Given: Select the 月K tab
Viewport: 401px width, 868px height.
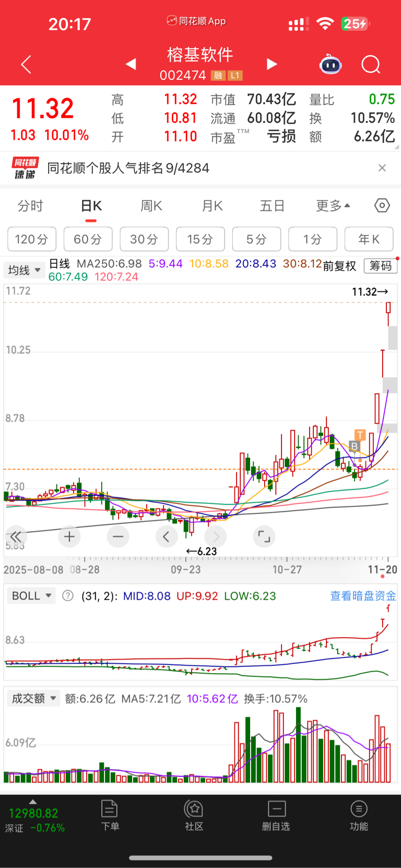Looking at the screenshot, I should (213, 206).
